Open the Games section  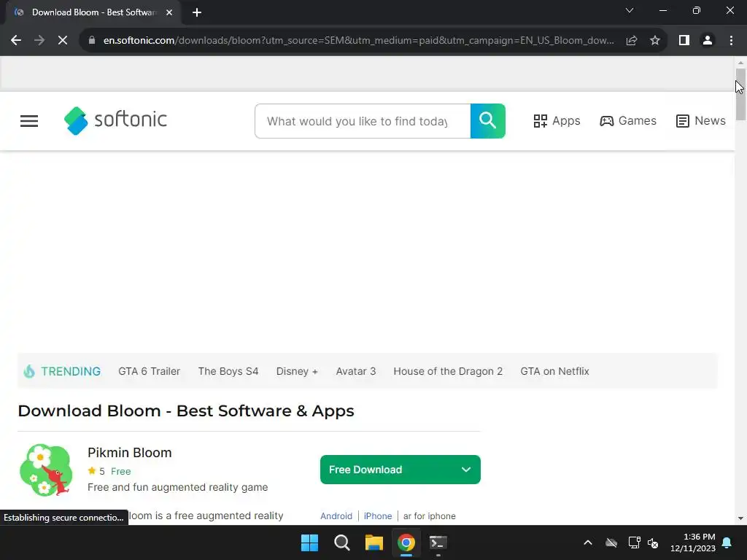coord(628,121)
